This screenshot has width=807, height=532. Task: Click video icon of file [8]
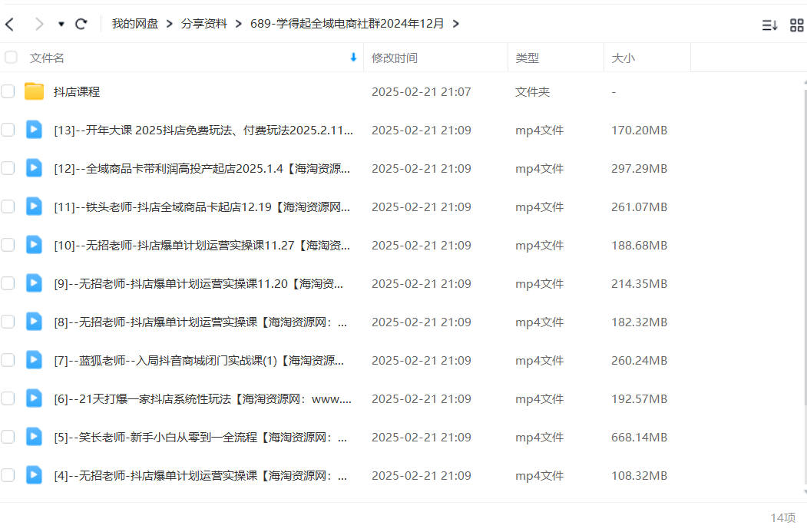(x=34, y=322)
